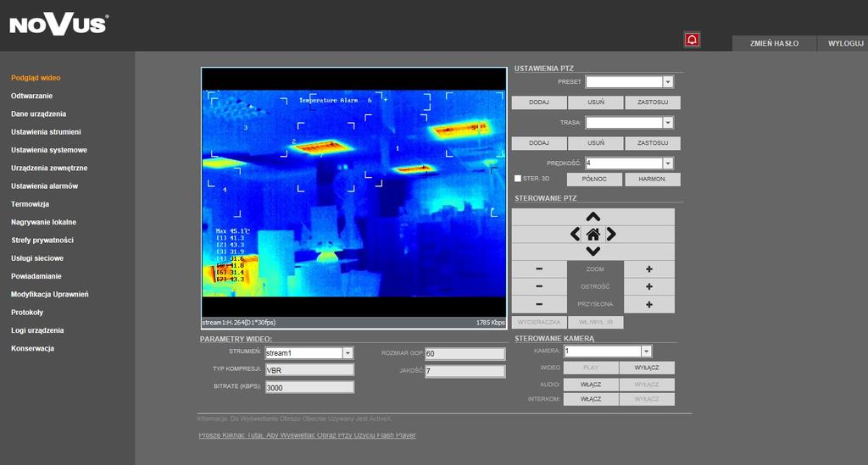The width and height of the screenshot is (868, 465).
Task: Increase focus with Ostrość plus button
Action: [648, 287]
